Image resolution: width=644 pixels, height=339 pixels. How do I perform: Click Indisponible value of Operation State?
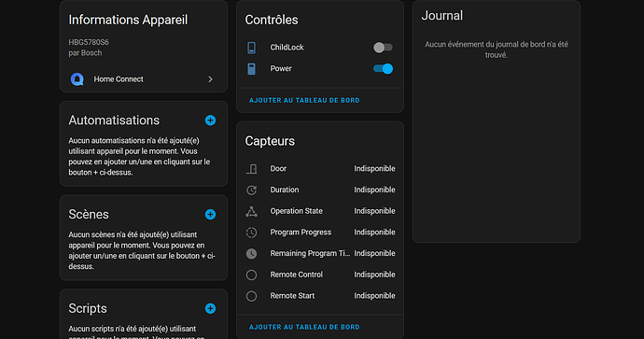tap(374, 211)
